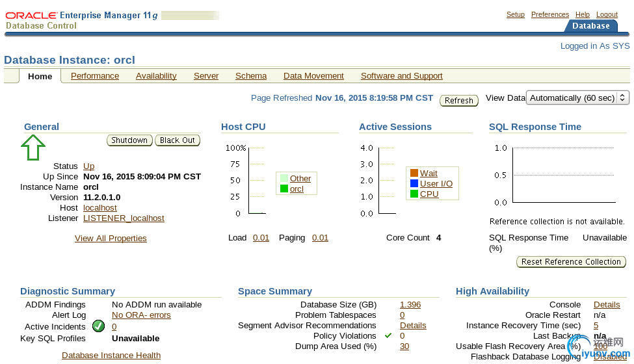The image size is (634, 364).
Task: Click the CPU link in Active Sessions legend
Action: tap(429, 194)
